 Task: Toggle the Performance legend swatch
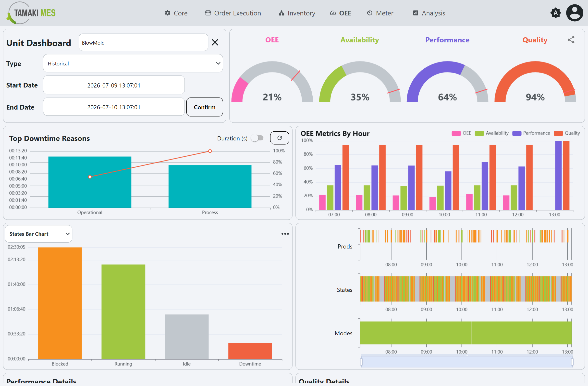tap(517, 133)
